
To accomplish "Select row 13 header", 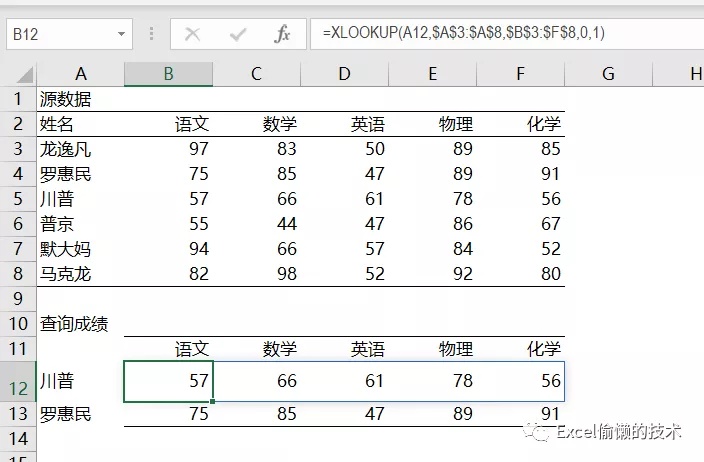I will (18, 414).
